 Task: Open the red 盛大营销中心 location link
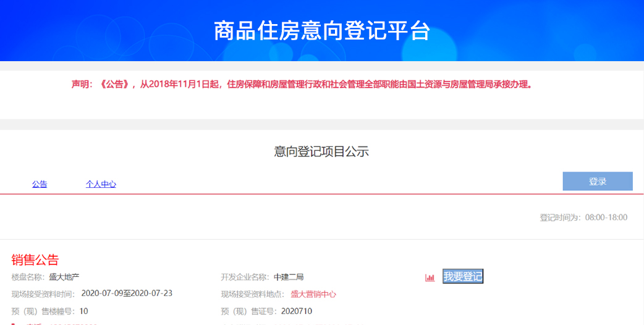313,294
